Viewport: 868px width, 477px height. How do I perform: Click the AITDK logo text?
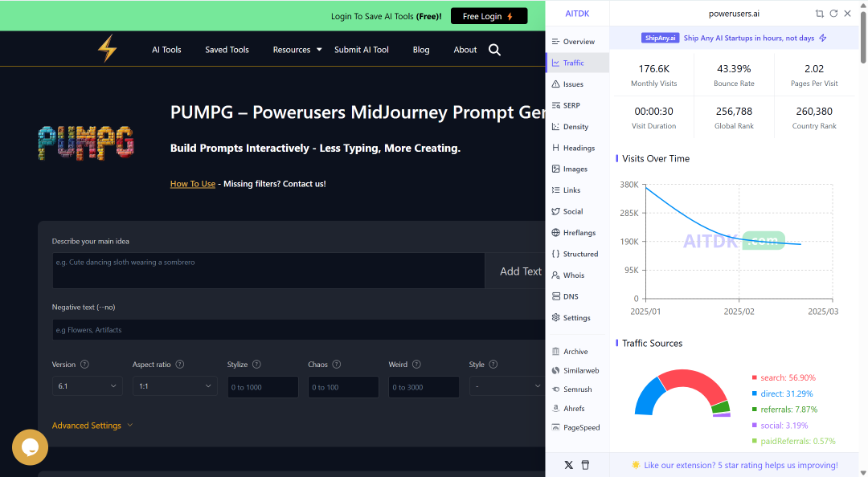coord(577,14)
